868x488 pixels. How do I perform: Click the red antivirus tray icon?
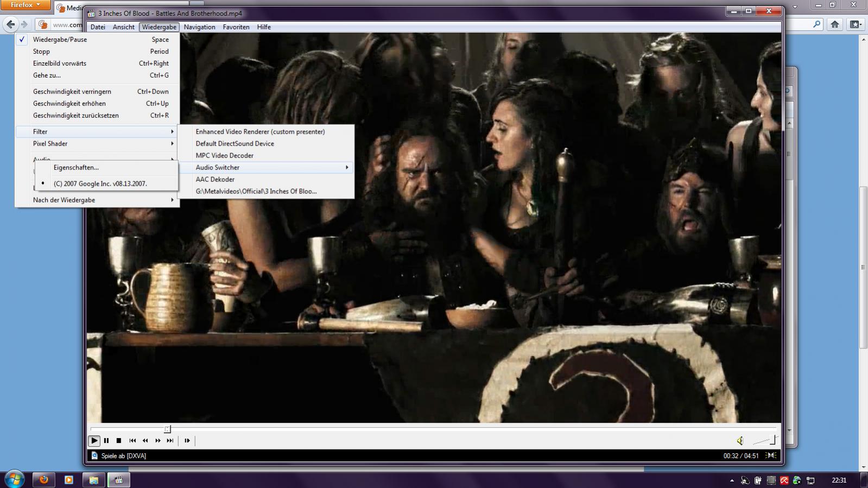(x=784, y=480)
